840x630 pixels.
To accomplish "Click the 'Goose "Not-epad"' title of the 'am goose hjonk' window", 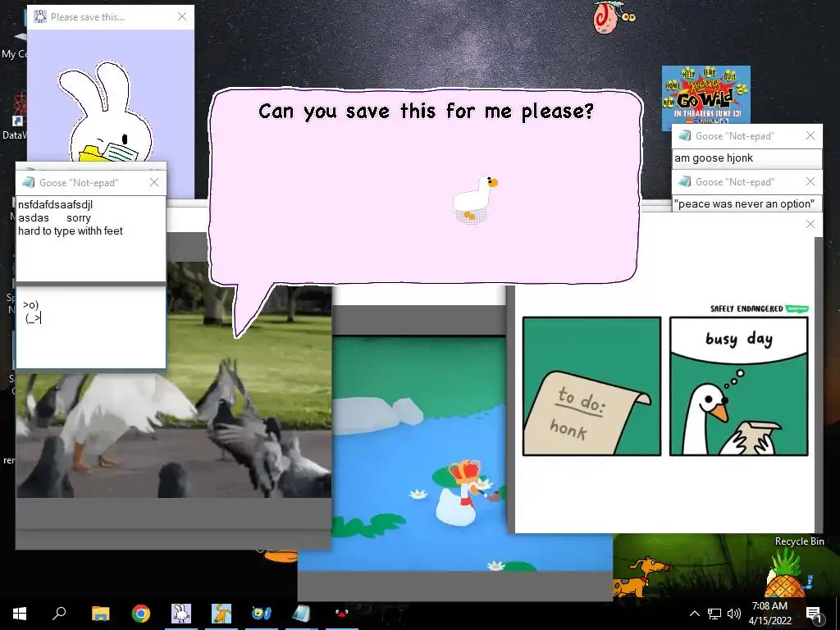I will 734,136.
